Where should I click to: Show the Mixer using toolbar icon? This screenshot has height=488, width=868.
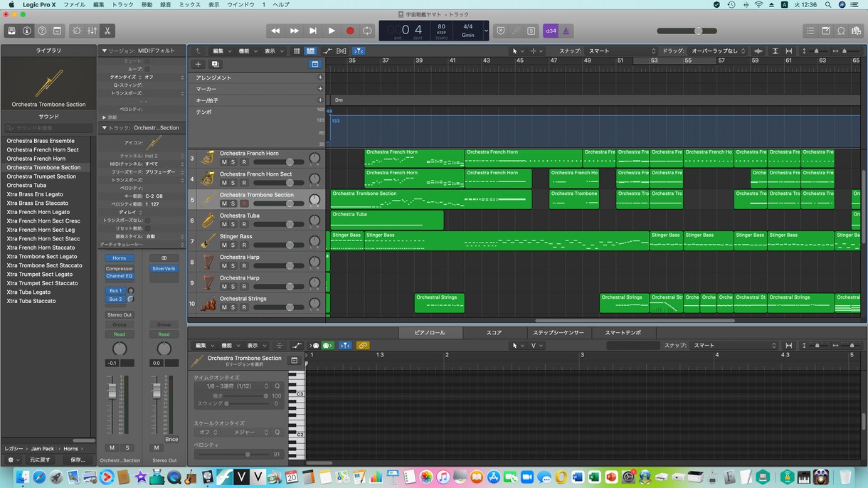[x=92, y=31]
